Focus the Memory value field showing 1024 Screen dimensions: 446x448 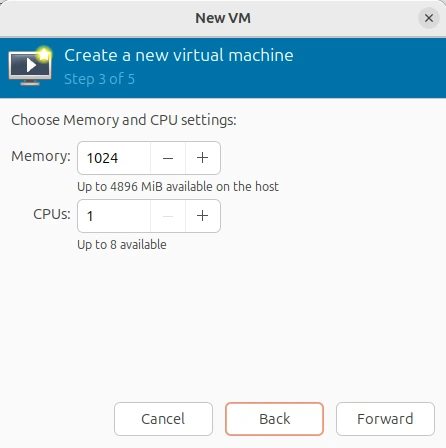[114, 158]
